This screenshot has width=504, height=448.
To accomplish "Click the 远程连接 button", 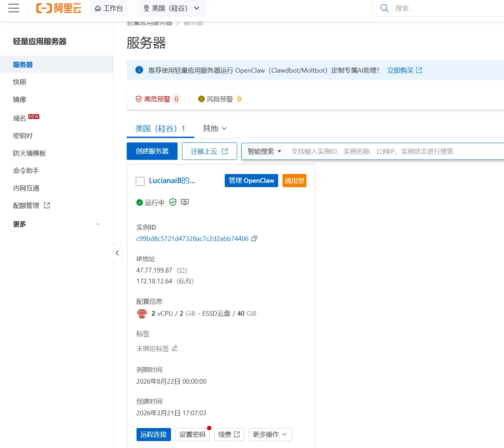I will 154,435.
